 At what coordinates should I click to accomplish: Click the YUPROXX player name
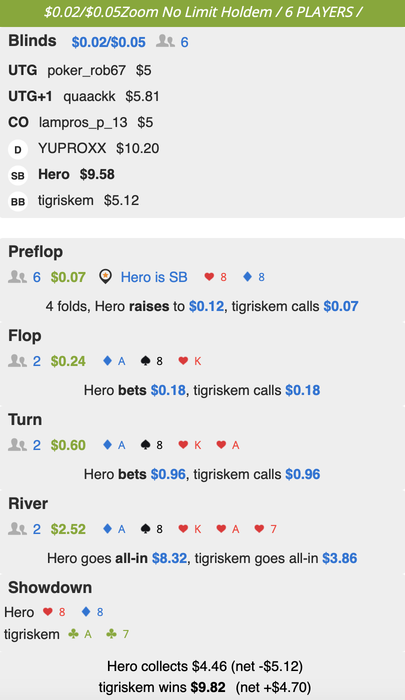pos(72,148)
